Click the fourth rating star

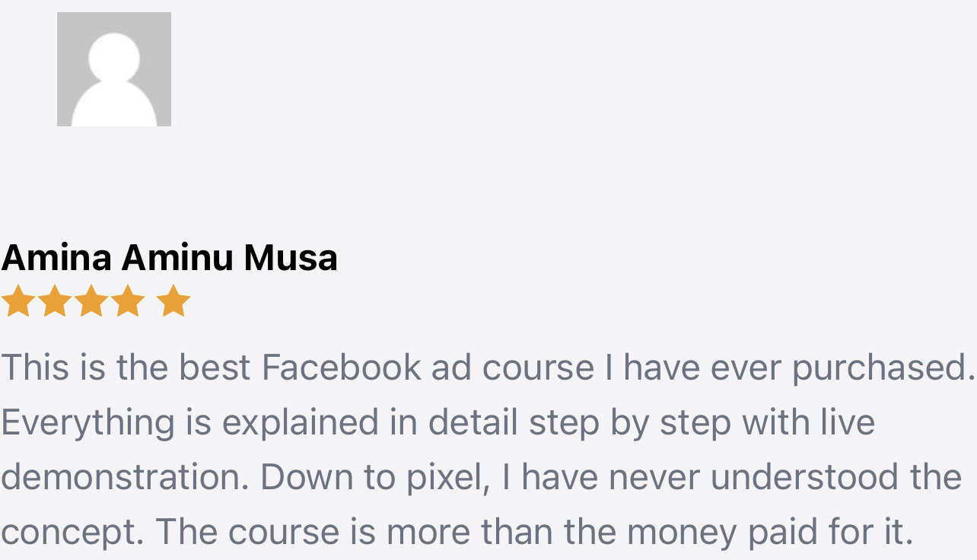click(128, 301)
